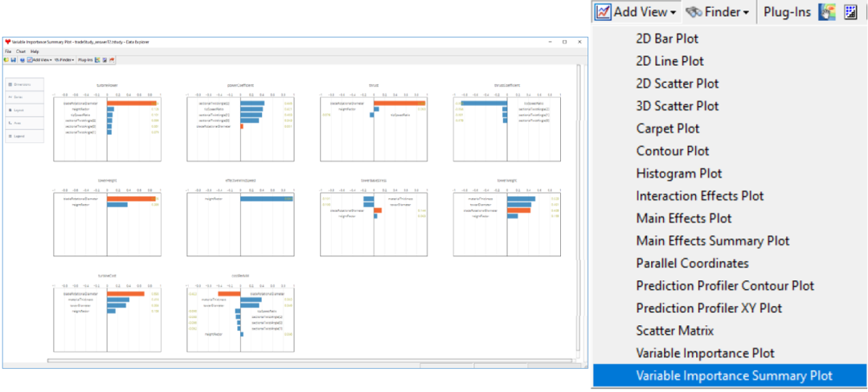The image size is (868, 392).
Task: Click Plug-Ins label in Data Explorer window toolbar
Action: click(x=85, y=59)
